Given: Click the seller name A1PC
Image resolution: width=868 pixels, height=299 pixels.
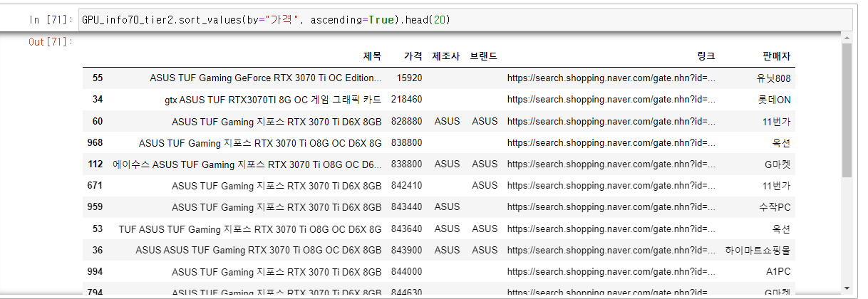Looking at the screenshot, I should click(x=779, y=271).
